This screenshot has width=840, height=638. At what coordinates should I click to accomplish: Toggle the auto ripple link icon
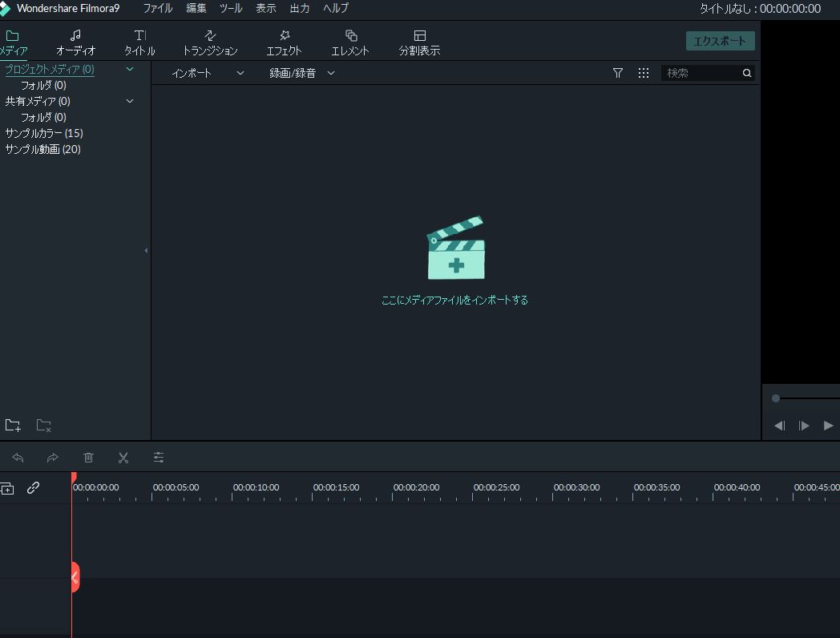pyautogui.click(x=33, y=487)
